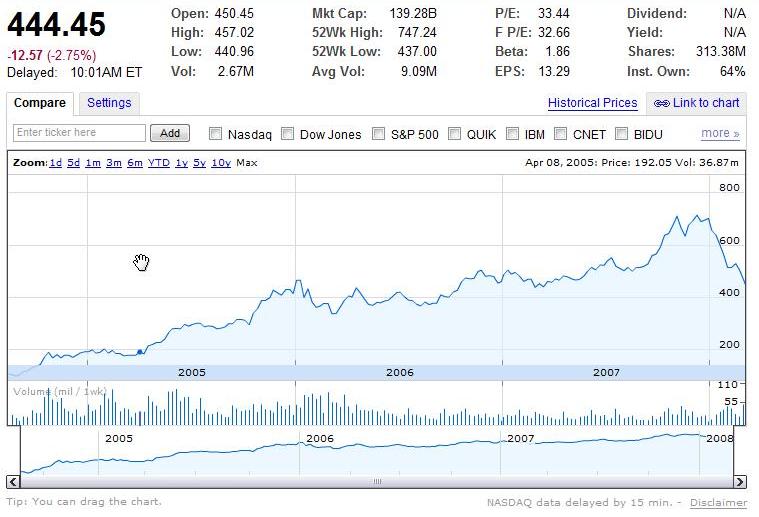Open the Disclaimer link
759x517 pixels.
coord(718,503)
